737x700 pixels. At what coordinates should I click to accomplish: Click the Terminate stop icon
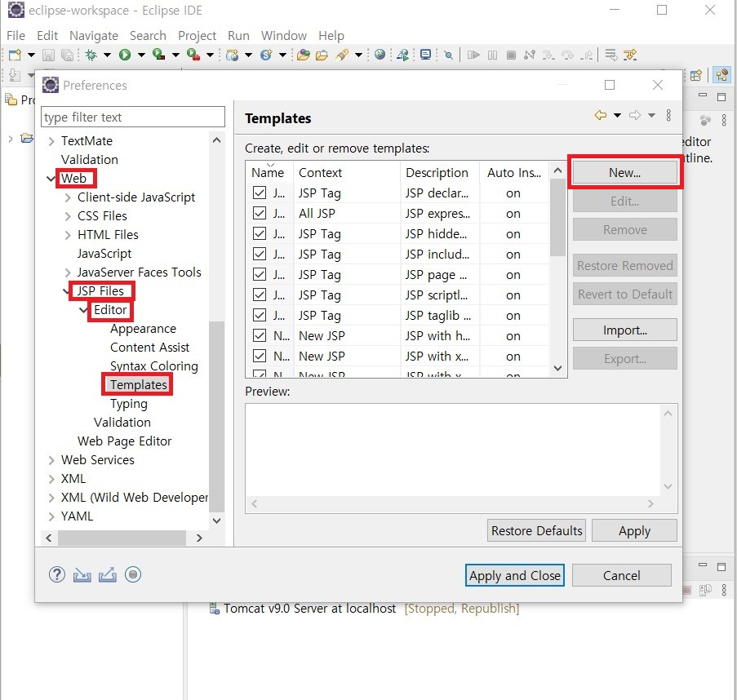coord(511,55)
